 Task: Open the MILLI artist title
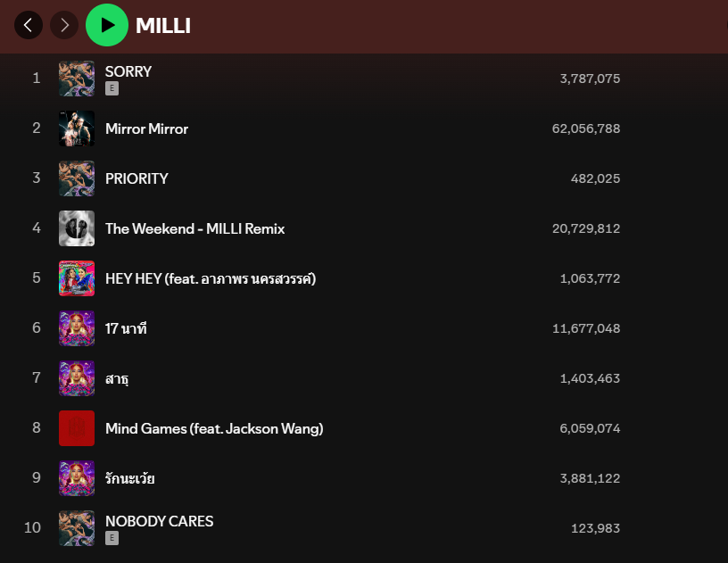coord(163,26)
